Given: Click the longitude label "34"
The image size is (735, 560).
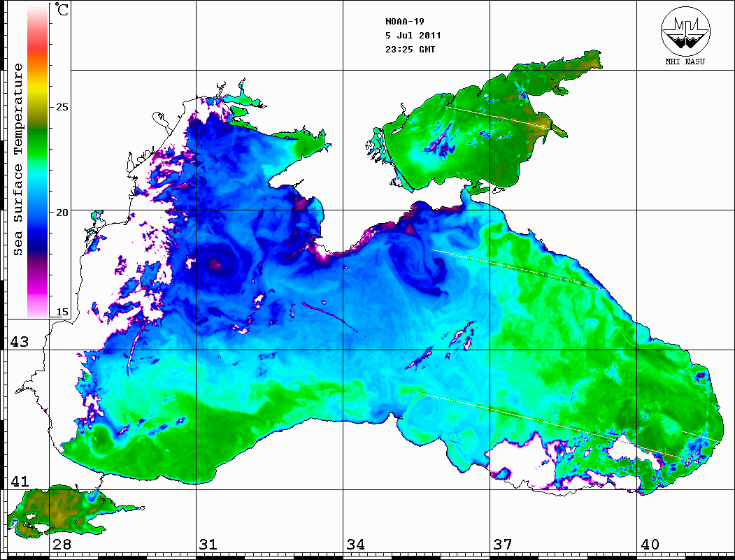Looking at the screenshot, I should 356,545.
